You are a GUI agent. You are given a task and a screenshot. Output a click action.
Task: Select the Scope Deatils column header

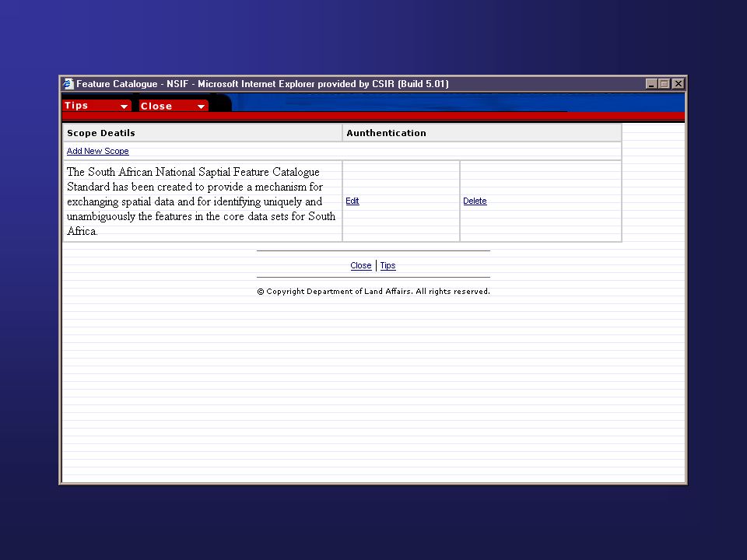coord(202,133)
